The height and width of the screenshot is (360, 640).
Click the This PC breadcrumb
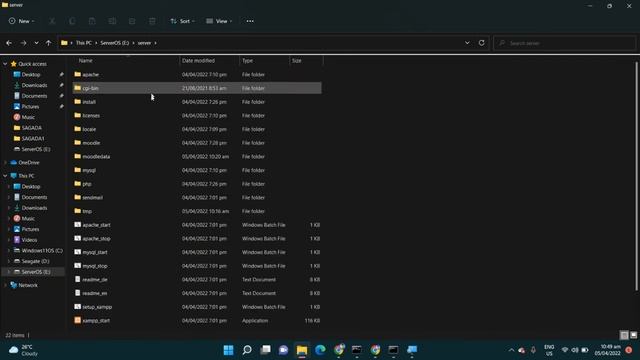(84, 43)
